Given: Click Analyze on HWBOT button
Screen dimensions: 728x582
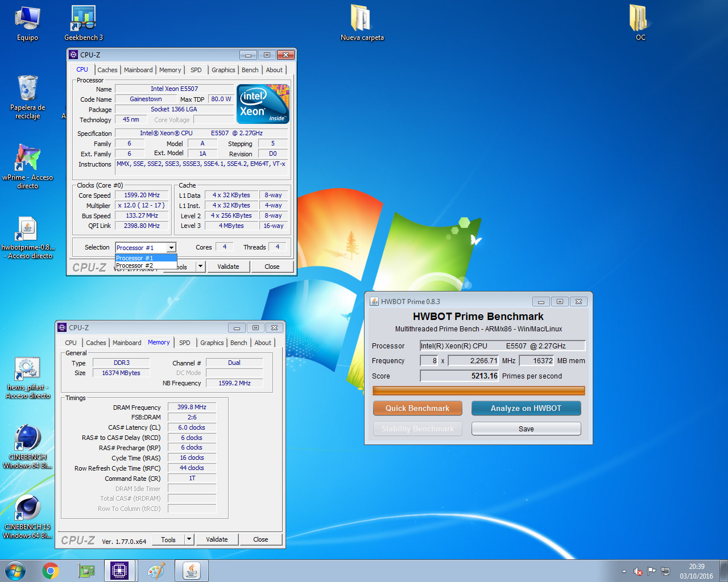Looking at the screenshot, I should 526,408.
